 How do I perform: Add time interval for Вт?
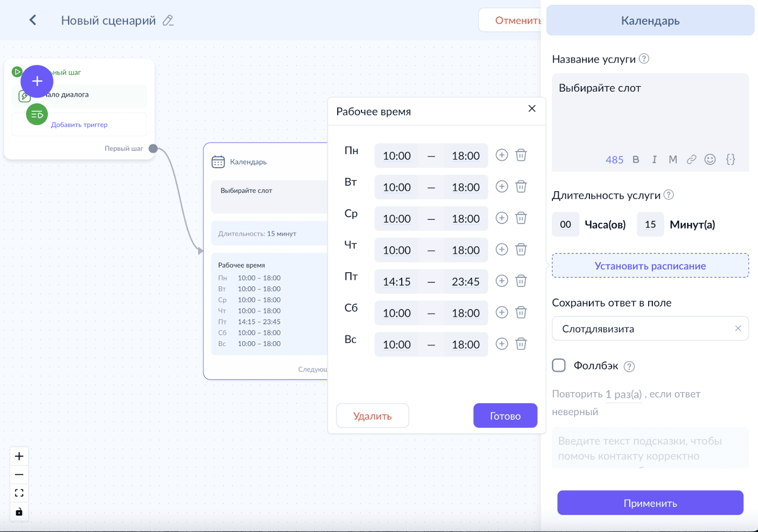[502, 186]
